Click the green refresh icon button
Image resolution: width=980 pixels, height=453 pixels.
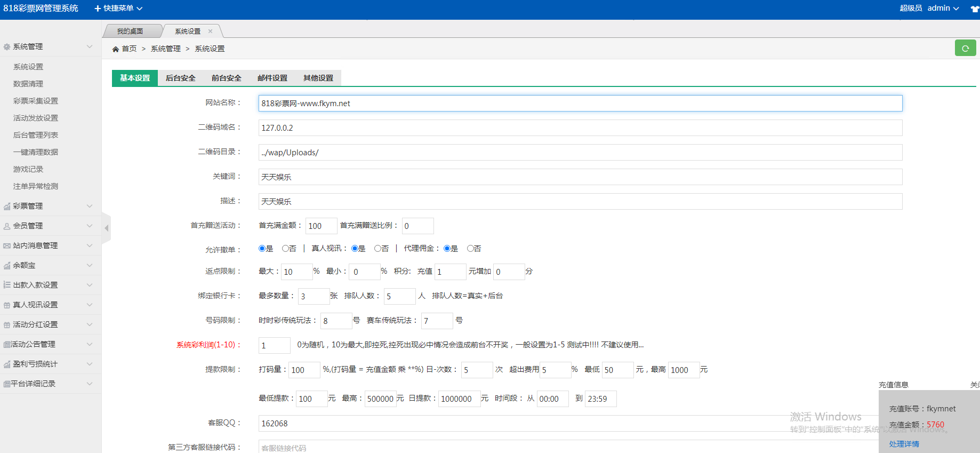965,48
